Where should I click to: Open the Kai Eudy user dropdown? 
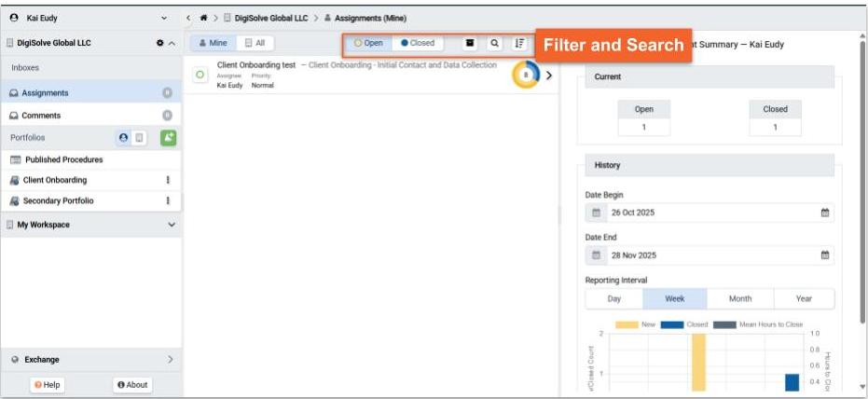(164, 19)
